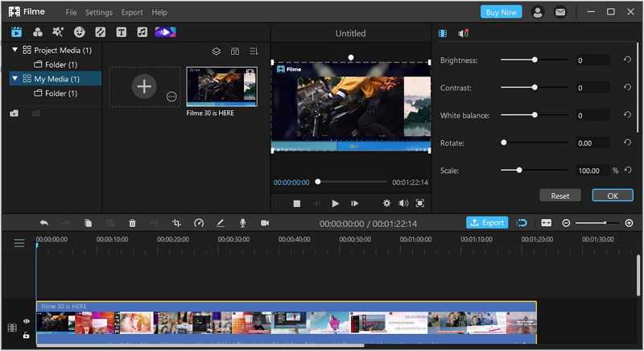This screenshot has width=644, height=351.
Task: Click the Buy Now button
Action: (501, 12)
